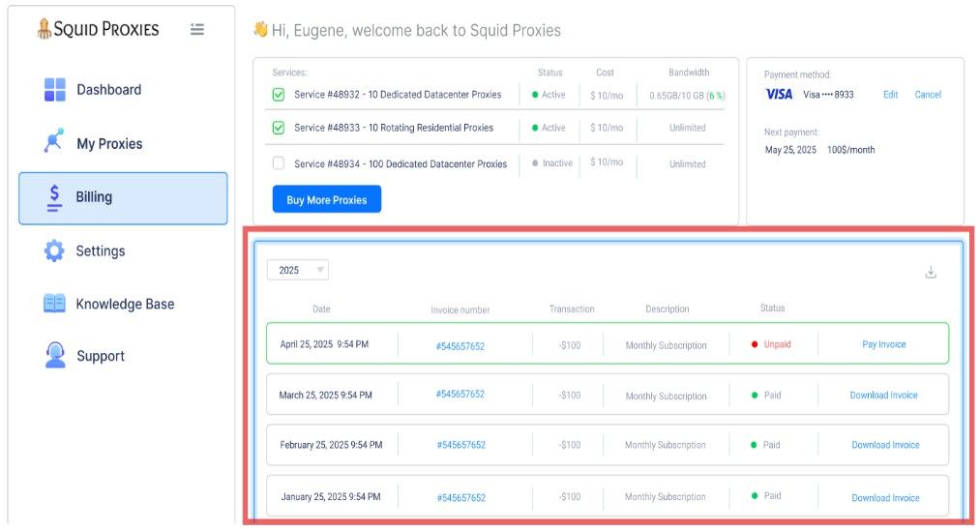Image resolution: width=980 pixels, height=529 pixels.
Task: Open April invoice number #545657652
Action: (x=460, y=346)
